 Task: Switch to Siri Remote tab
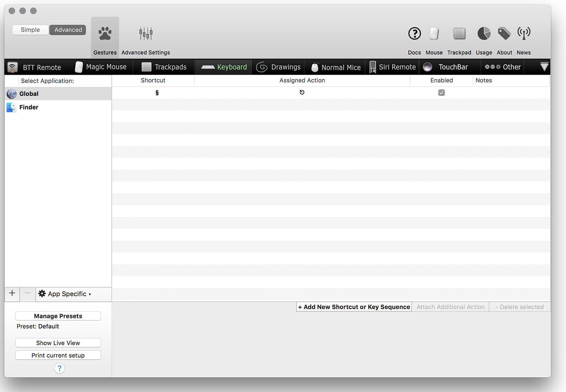pos(393,67)
